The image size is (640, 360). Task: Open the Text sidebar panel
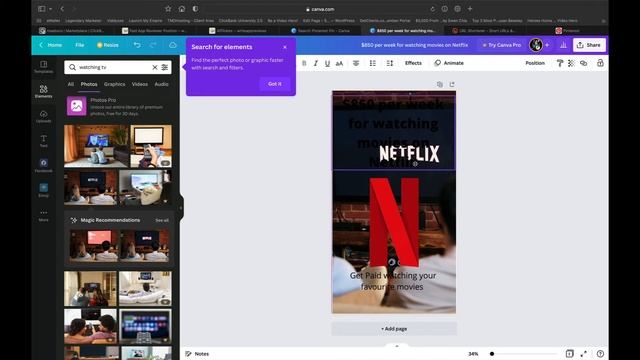click(44, 141)
